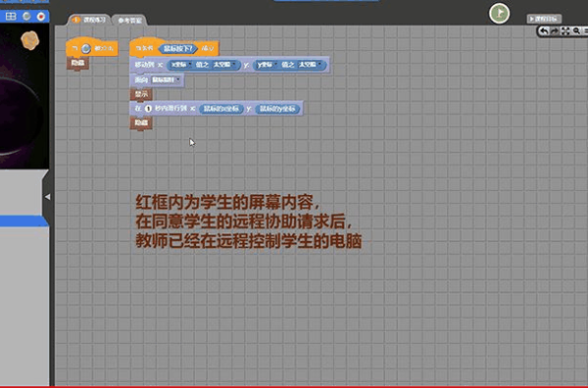Click the 显示 block in the script
The height and width of the screenshot is (388, 588).
pos(141,94)
